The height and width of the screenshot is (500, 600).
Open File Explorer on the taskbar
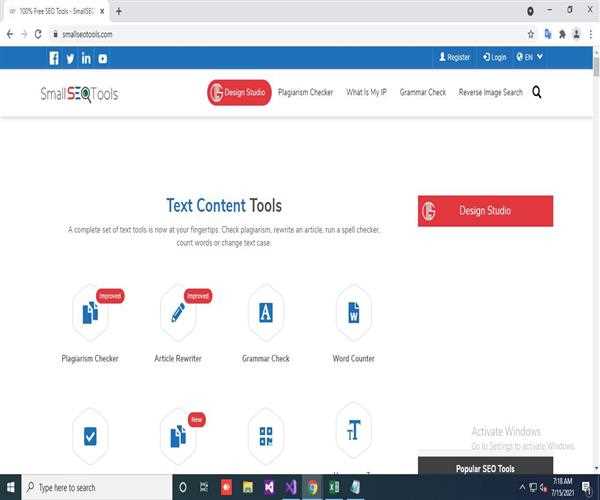(x=248, y=487)
